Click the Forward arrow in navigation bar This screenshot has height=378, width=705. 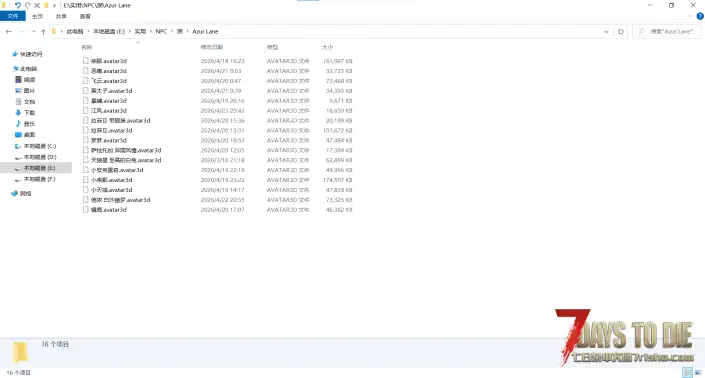22,31
